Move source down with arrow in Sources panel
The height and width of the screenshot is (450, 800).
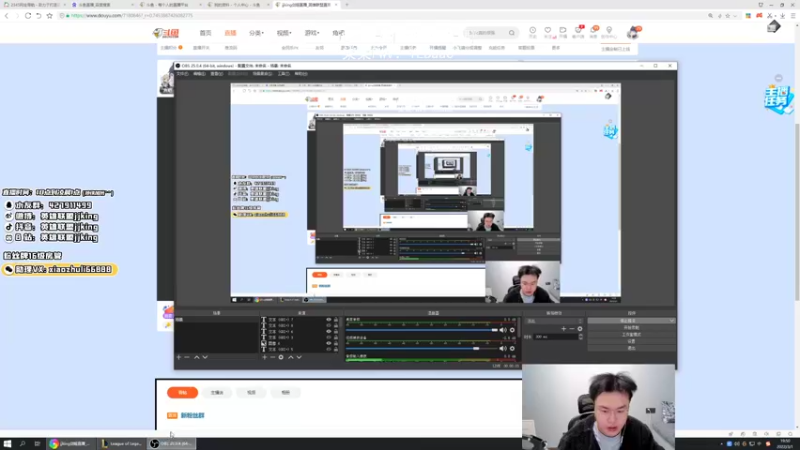[299, 357]
